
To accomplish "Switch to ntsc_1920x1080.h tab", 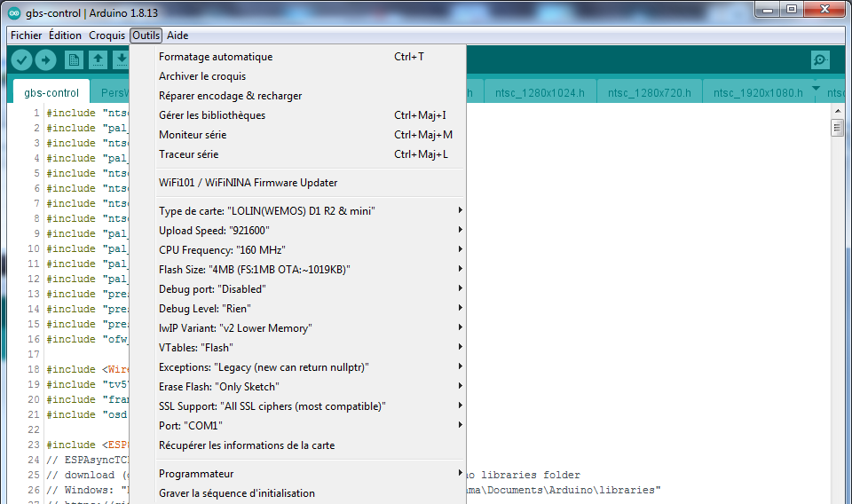I will [758, 93].
